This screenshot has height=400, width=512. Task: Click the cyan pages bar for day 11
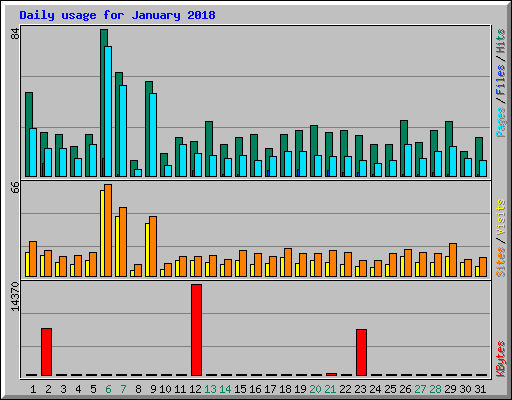(x=183, y=160)
